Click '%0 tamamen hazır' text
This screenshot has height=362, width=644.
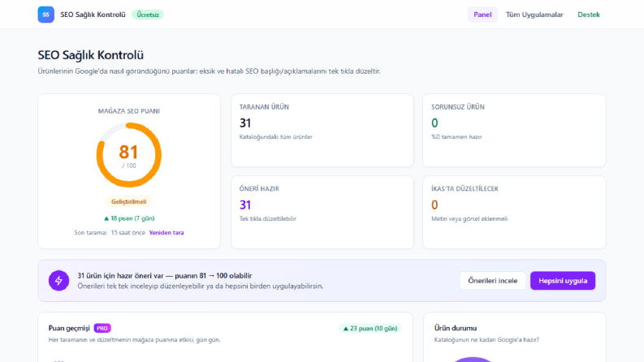click(x=456, y=136)
